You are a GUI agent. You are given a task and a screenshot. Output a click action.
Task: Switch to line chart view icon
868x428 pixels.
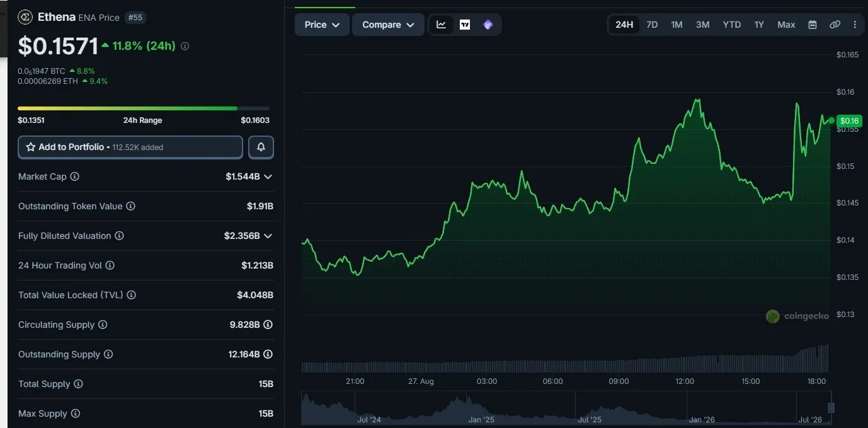pos(441,25)
